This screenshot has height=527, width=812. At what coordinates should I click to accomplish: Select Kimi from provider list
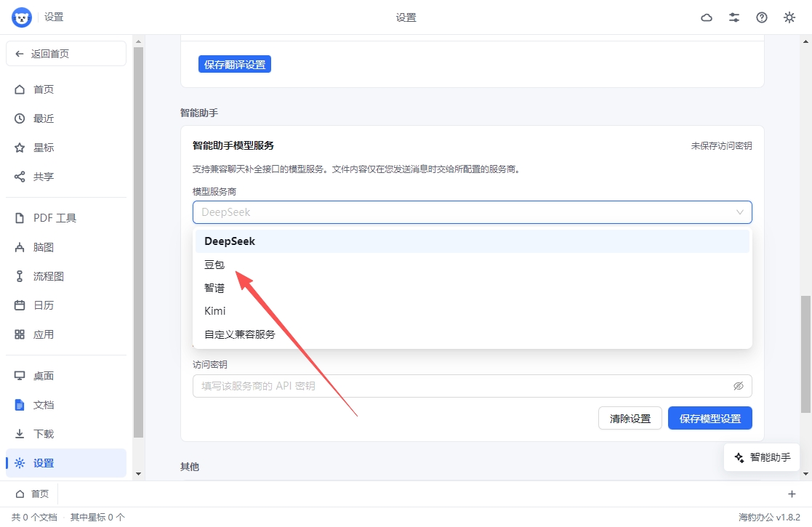pyautogui.click(x=473, y=311)
